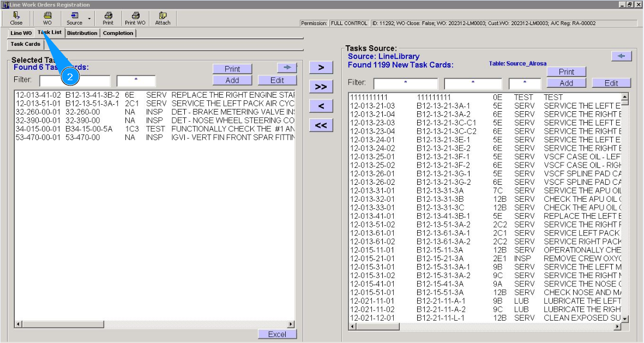This screenshot has width=644, height=343.
Task: Click the Excel export button
Action: (277, 334)
